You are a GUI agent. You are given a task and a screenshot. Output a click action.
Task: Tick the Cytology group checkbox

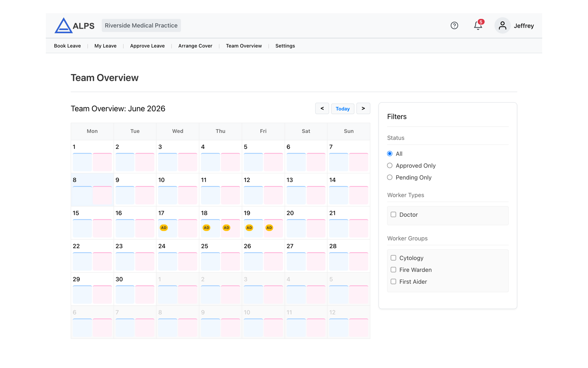(x=394, y=258)
